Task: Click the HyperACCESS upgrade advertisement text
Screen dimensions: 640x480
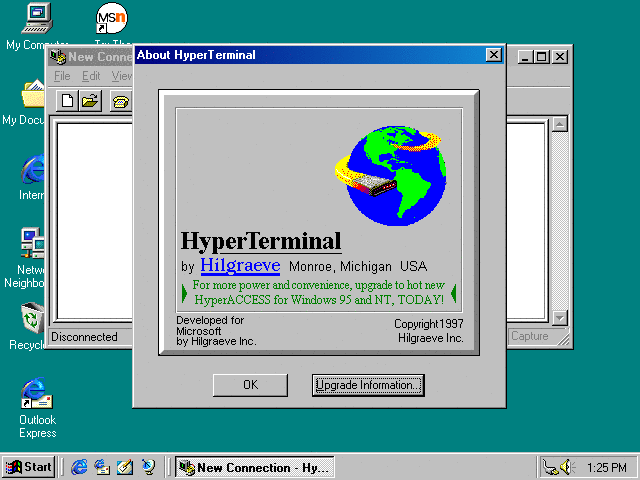Action: coord(318,292)
